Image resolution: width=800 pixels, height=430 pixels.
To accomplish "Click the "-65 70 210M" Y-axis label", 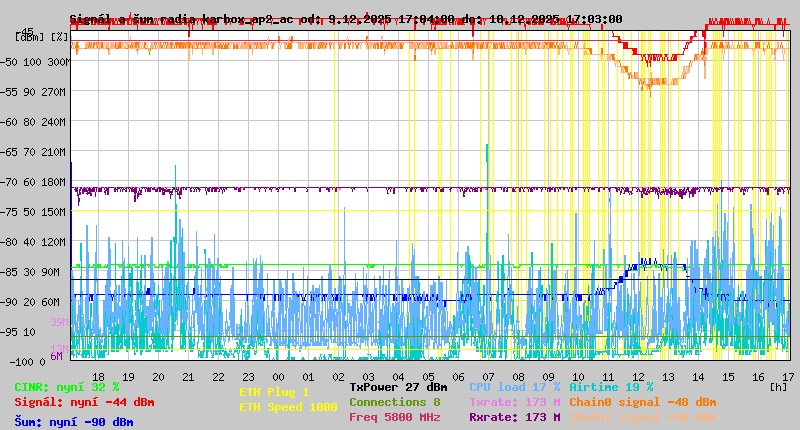I will pos(33,152).
